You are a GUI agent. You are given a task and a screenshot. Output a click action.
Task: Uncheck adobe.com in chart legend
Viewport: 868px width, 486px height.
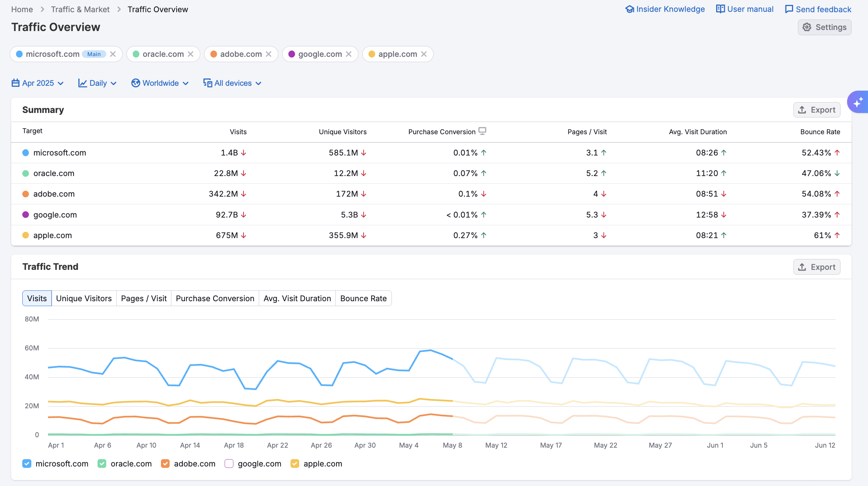point(165,464)
